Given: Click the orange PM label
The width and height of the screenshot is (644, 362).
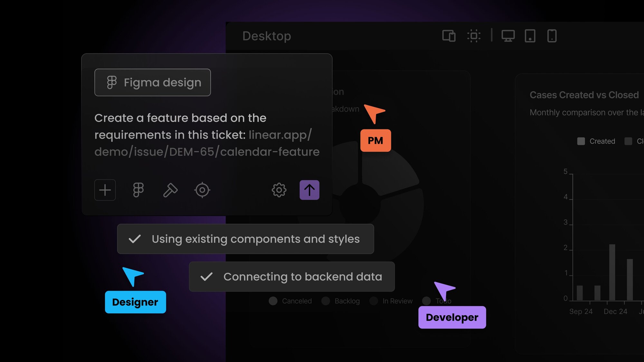Looking at the screenshot, I should (375, 141).
